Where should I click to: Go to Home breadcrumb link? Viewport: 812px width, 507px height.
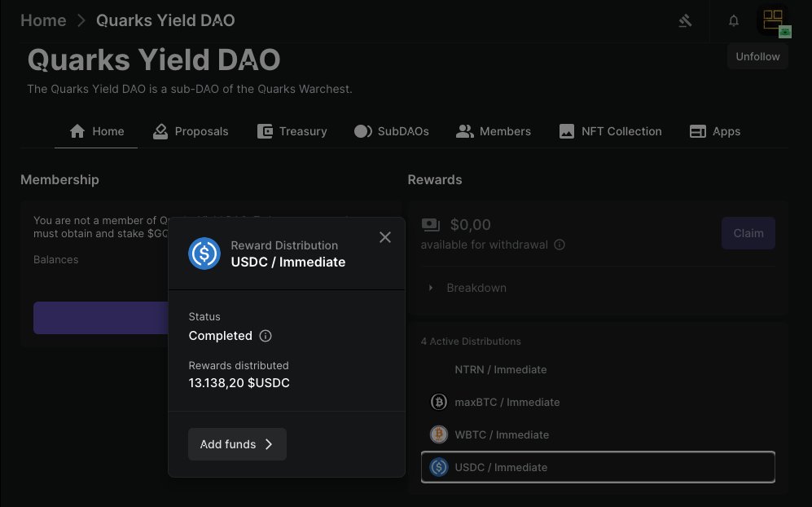pyautogui.click(x=43, y=20)
